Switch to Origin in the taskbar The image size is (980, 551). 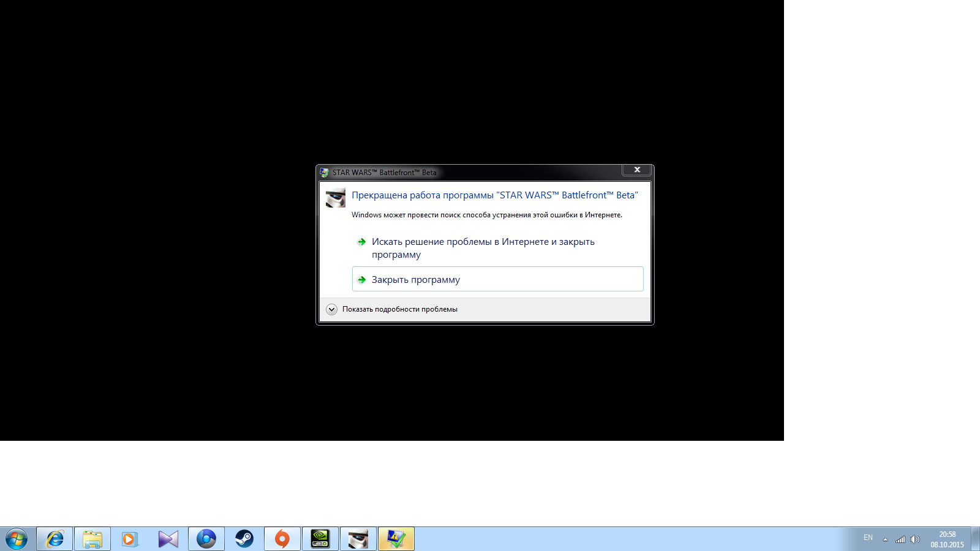pos(282,539)
